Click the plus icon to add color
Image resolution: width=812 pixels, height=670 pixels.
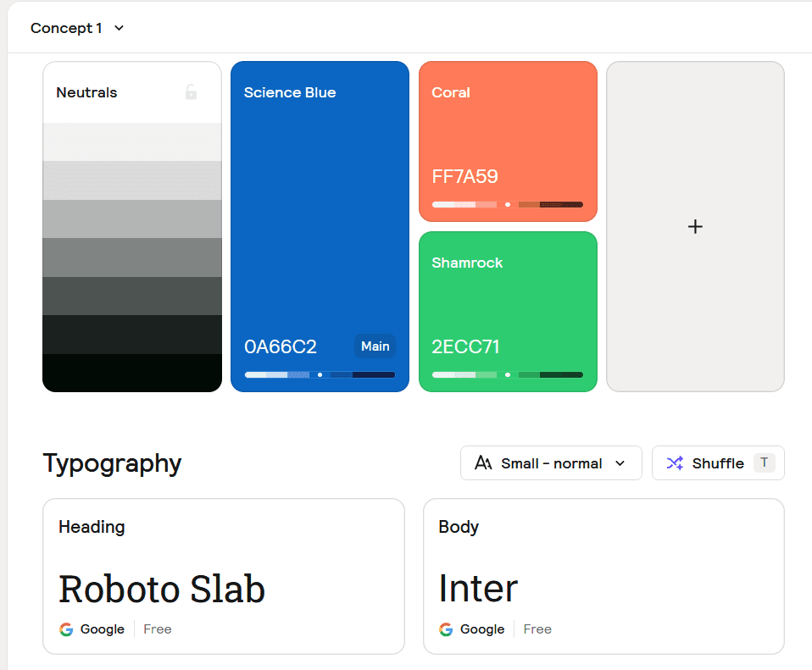[695, 226]
